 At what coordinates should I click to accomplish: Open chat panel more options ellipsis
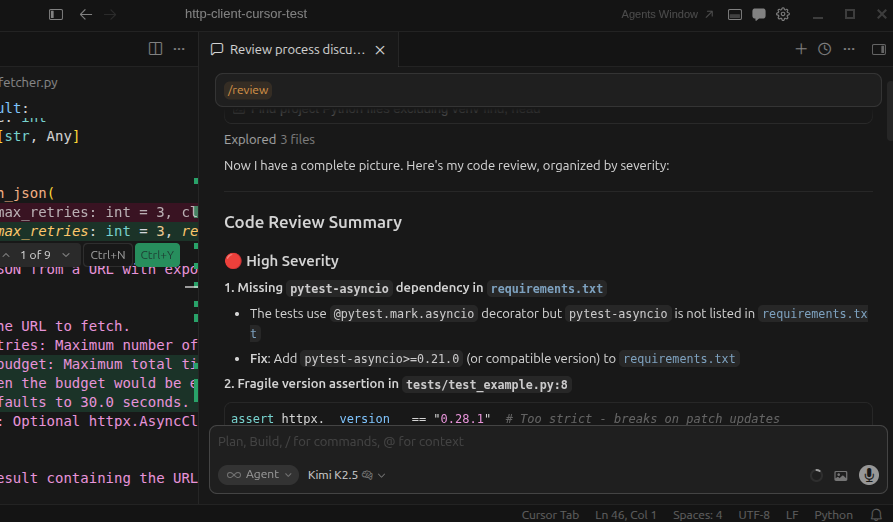849,49
